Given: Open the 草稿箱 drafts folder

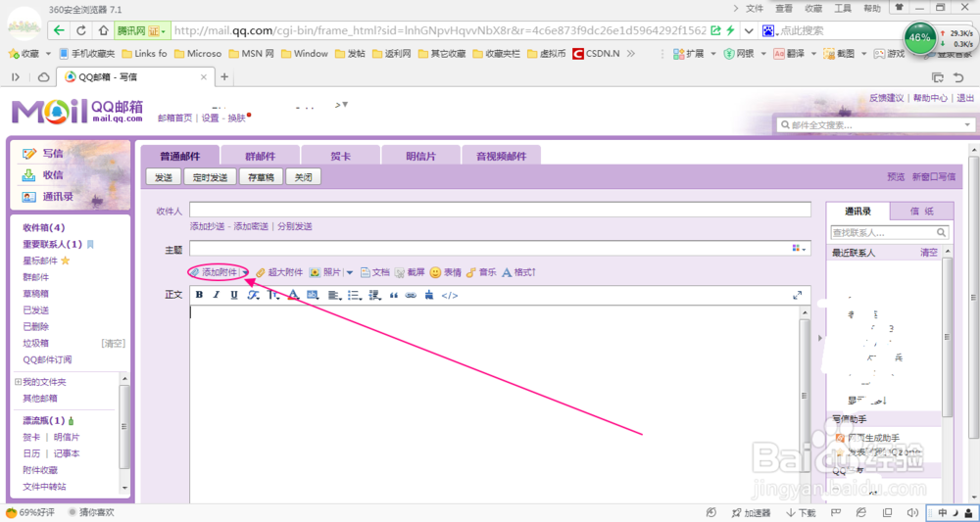Looking at the screenshot, I should tap(35, 294).
